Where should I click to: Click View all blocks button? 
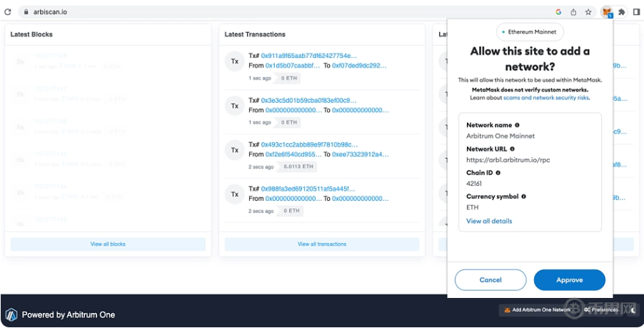click(108, 244)
